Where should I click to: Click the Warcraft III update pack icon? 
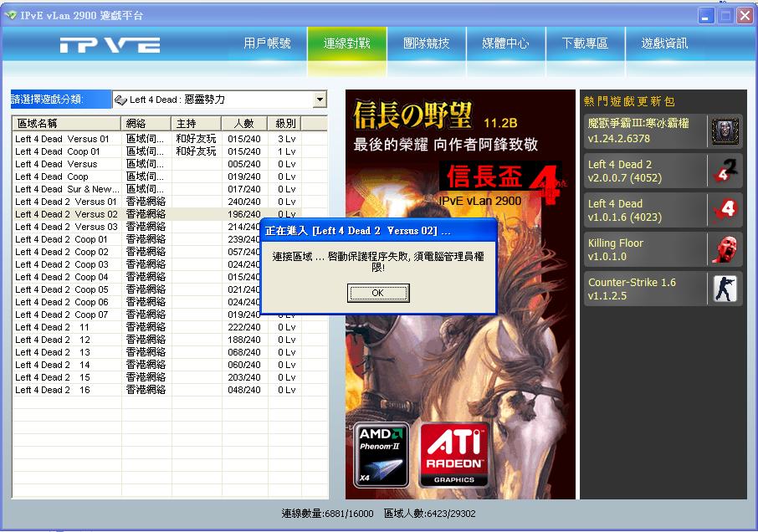tap(725, 131)
